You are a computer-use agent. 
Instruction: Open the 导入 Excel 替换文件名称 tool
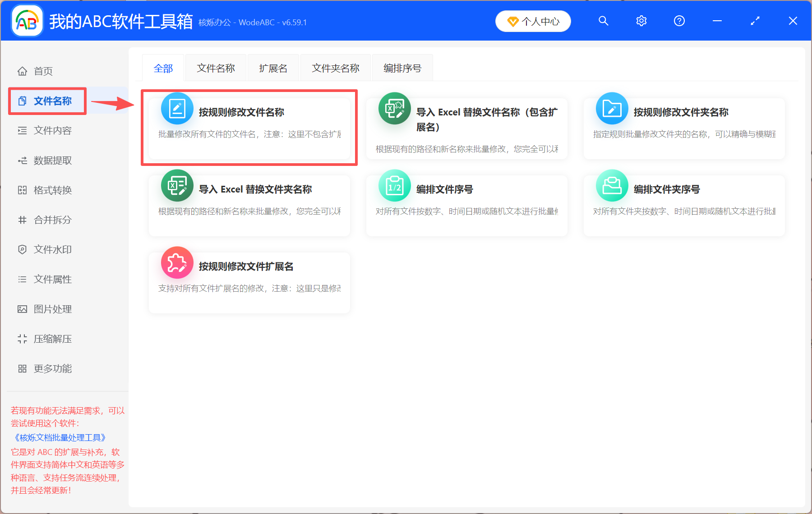point(466,128)
